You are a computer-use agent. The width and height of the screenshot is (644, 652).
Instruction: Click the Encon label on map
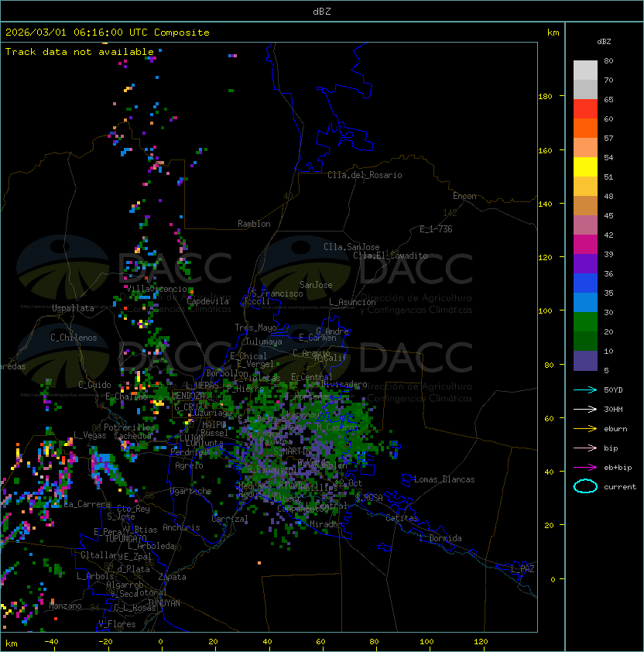[464, 196]
